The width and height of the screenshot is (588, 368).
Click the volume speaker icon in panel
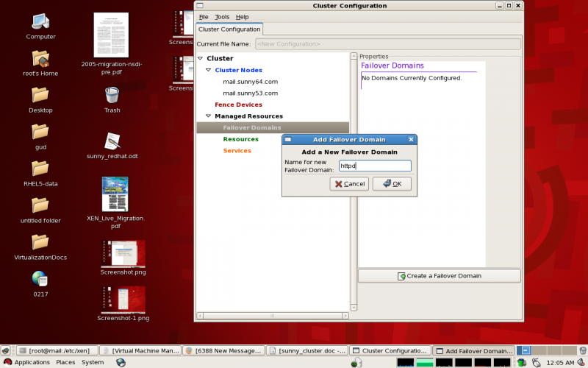pyautogui.click(x=581, y=362)
